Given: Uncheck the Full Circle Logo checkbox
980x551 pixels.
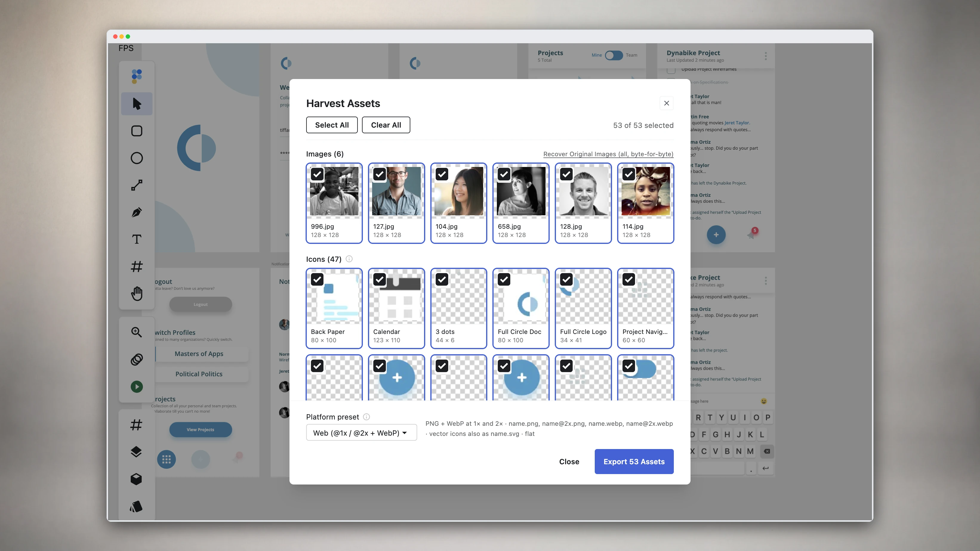Looking at the screenshot, I should click(x=566, y=280).
